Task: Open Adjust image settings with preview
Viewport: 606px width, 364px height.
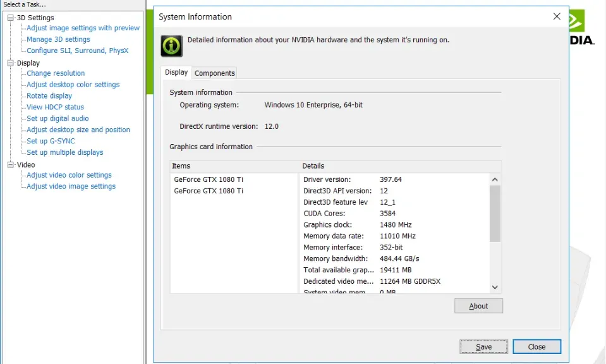Action: click(x=83, y=28)
